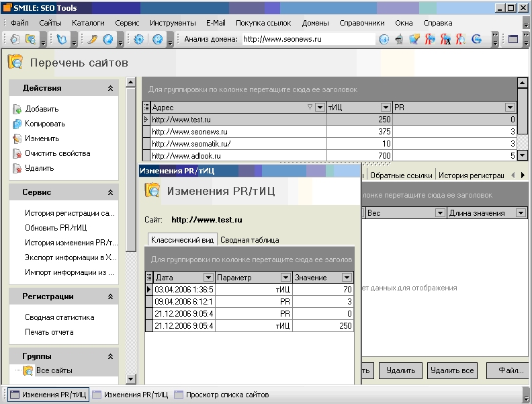Click the blue info icon beside domain field

[x=384, y=39]
